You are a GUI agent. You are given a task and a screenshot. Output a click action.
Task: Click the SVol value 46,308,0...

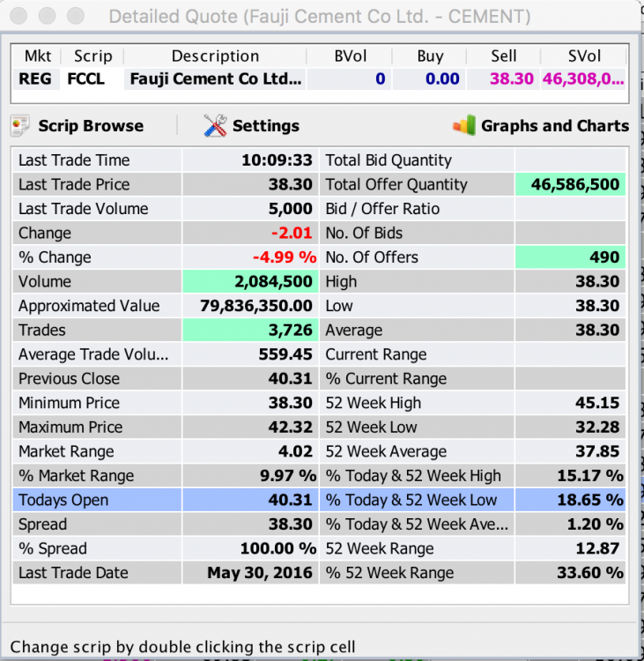click(583, 78)
